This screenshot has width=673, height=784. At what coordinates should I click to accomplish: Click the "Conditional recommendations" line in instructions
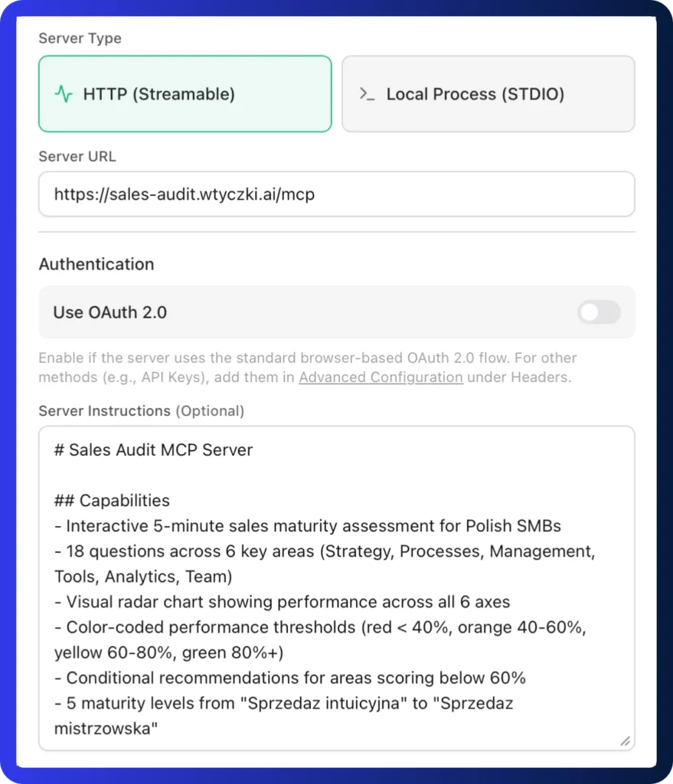(x=290, y=678)
